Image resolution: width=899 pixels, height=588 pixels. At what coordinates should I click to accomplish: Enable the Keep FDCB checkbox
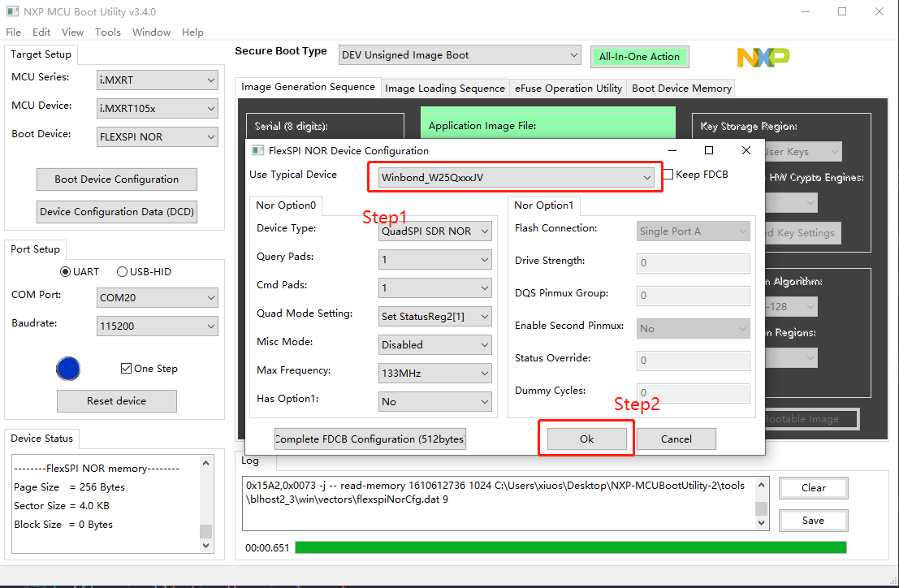coord(668,175)
